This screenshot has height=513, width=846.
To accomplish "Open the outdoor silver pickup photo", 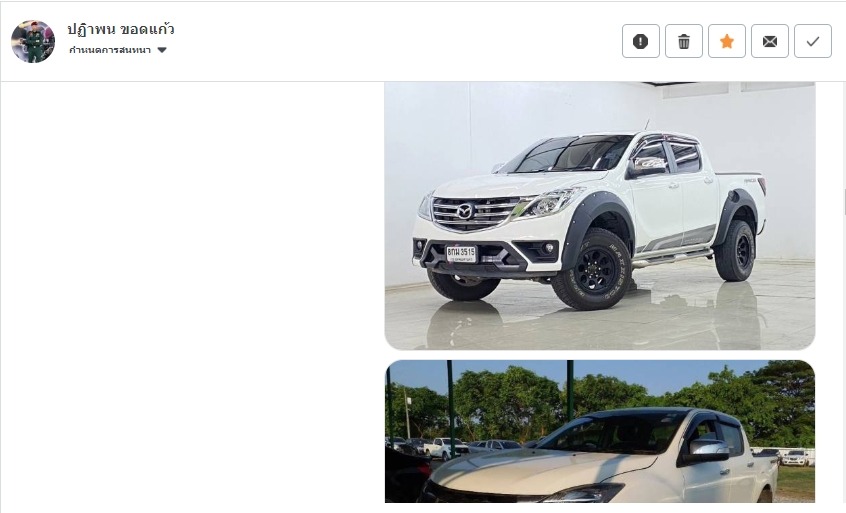I will coord(599,432).
